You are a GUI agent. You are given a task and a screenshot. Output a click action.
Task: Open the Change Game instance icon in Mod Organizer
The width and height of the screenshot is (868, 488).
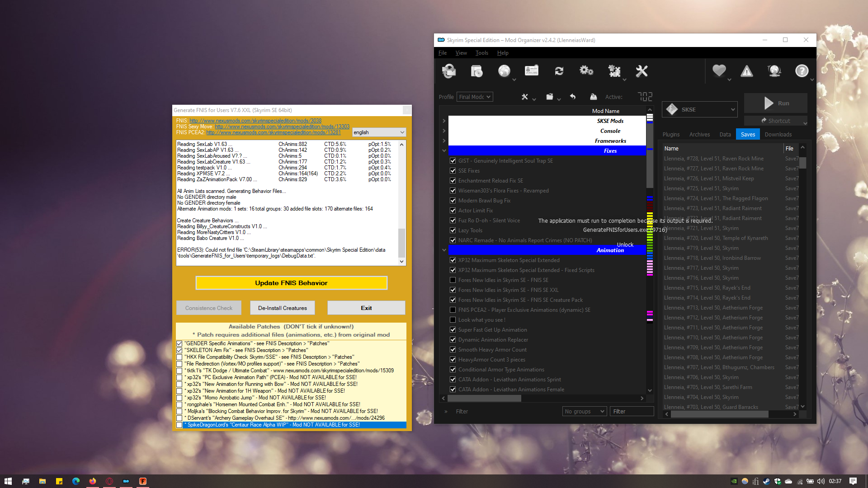pyautogui.click(x=449, y=71)
